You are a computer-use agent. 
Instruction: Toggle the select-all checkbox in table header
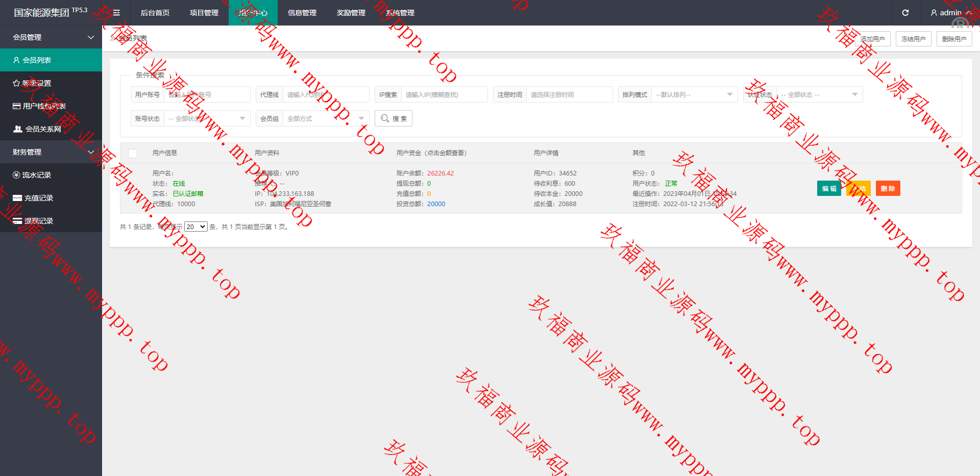133,153
